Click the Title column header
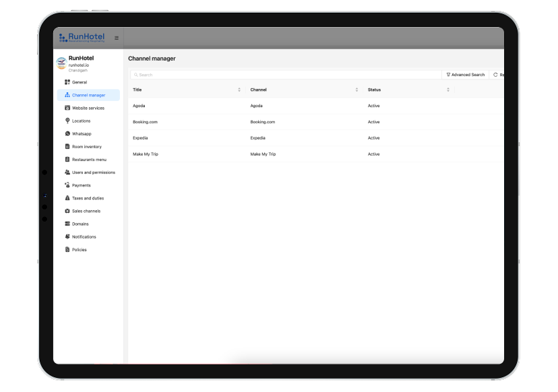558x392 pixels. coord(187,90)
